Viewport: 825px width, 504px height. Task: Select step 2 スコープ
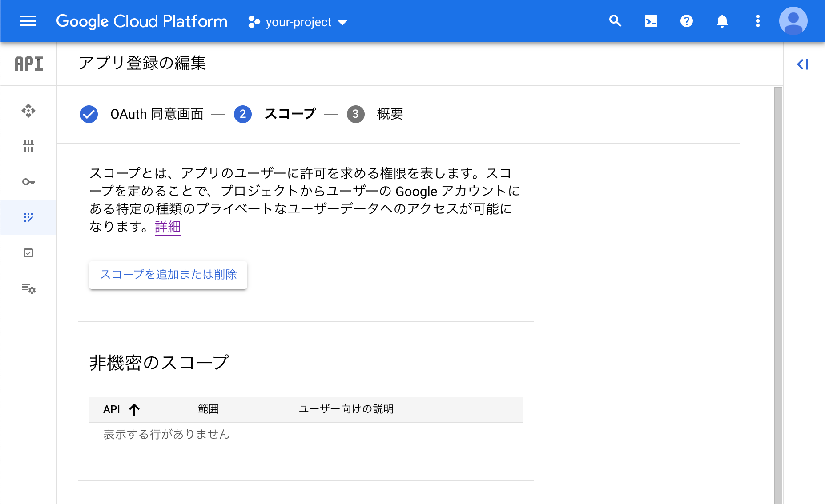pos(275,114)
